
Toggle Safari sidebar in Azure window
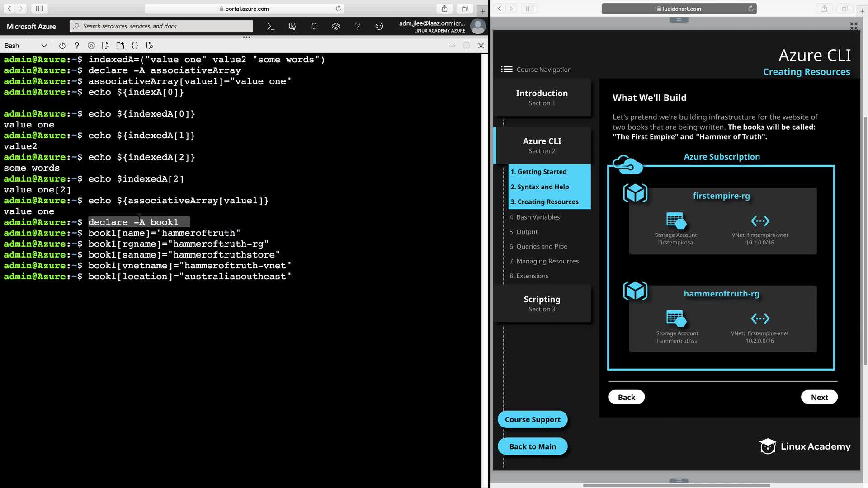point(39,9)
